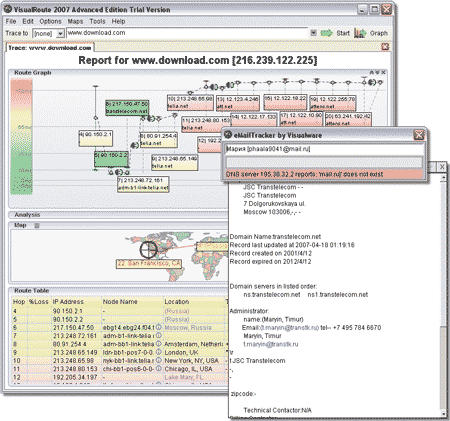This screenshot has height=421, width=450.
Task: Click the Moscow, Russia location link
Action: 188,328
